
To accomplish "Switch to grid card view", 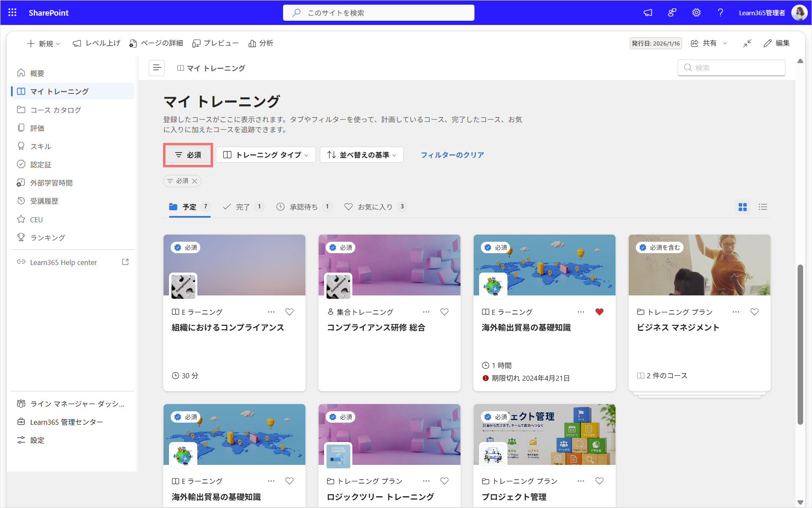I will point(742,207).
